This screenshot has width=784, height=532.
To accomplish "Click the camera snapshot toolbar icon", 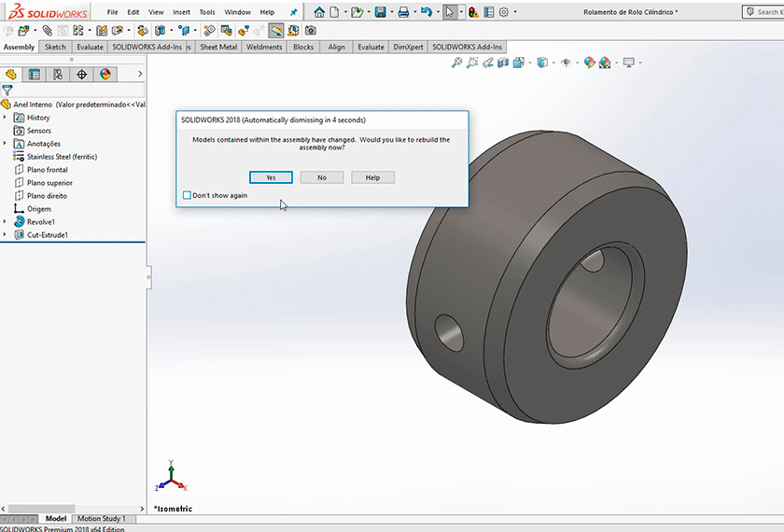I will (x=311, y=30).
